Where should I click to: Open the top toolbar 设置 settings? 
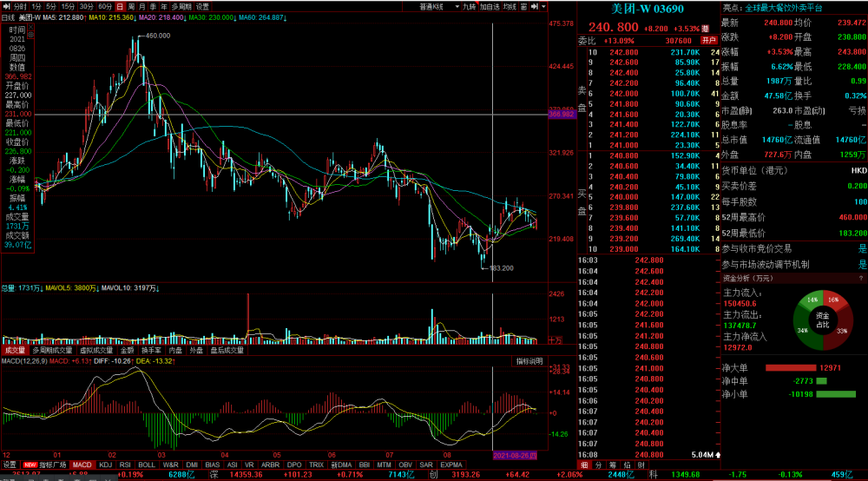(202, 7)
